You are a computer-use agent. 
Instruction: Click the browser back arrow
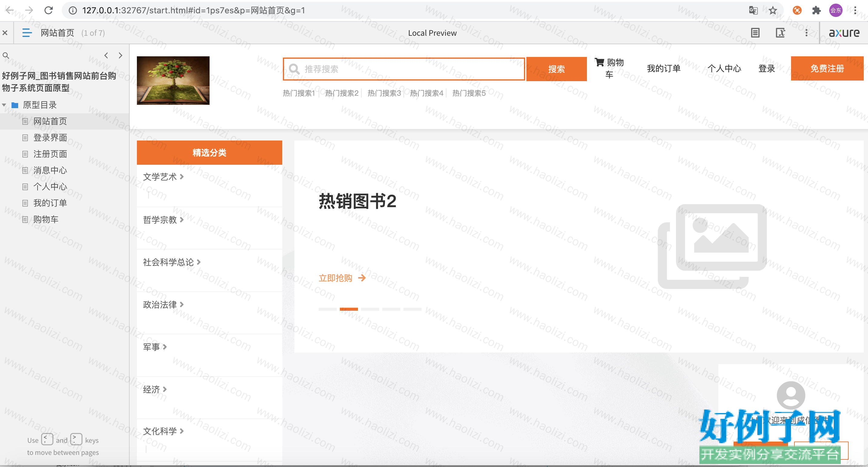[x=10, y=10]
